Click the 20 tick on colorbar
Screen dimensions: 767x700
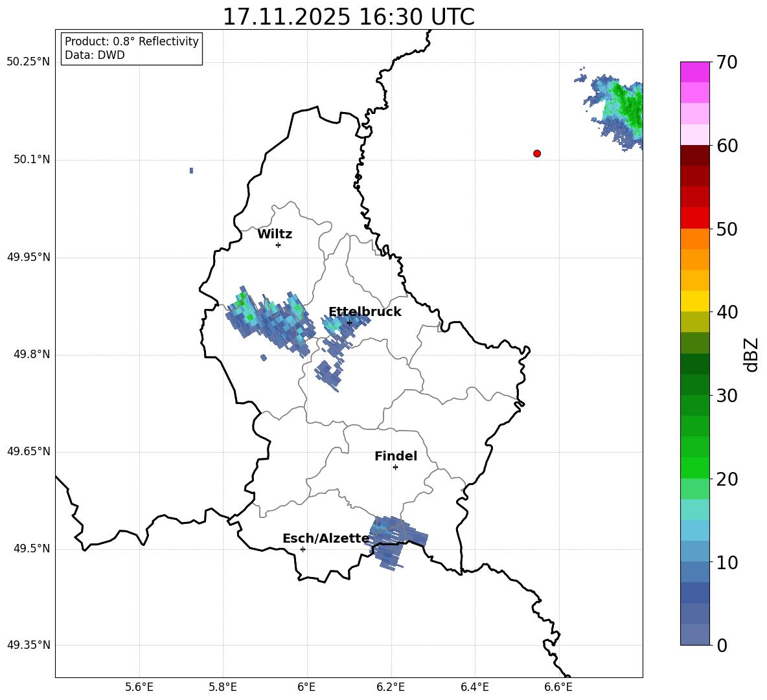[x=727, y=479]
